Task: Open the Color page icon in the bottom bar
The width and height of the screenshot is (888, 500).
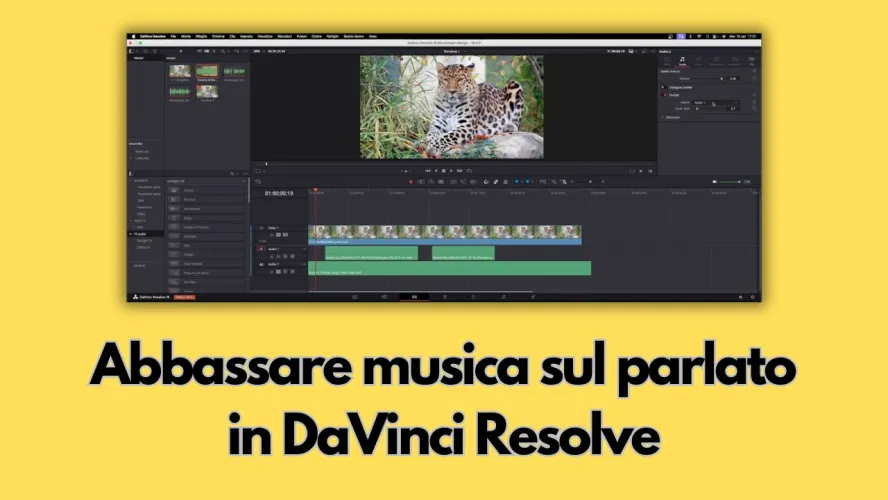Action: (x=473, y=297)
